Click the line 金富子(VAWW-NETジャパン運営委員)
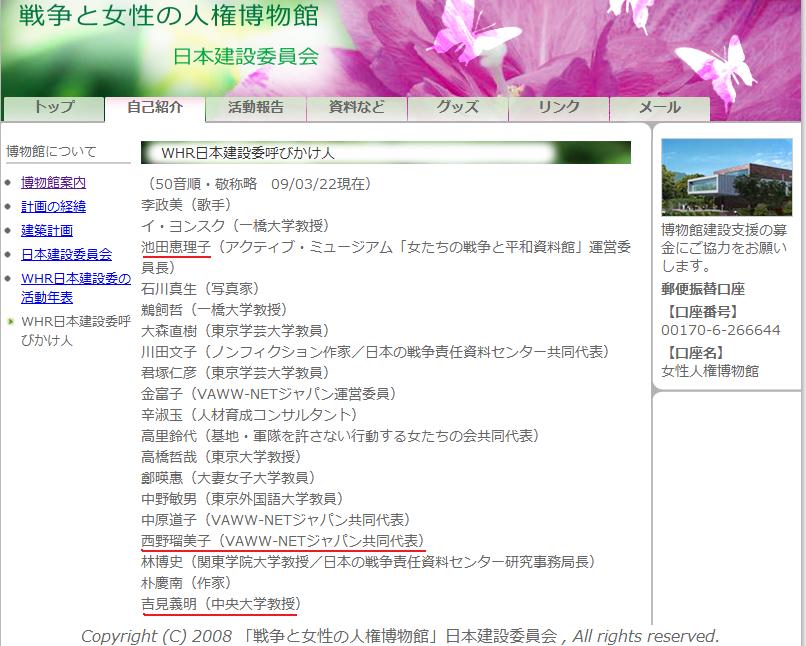 tap(268, 394)
